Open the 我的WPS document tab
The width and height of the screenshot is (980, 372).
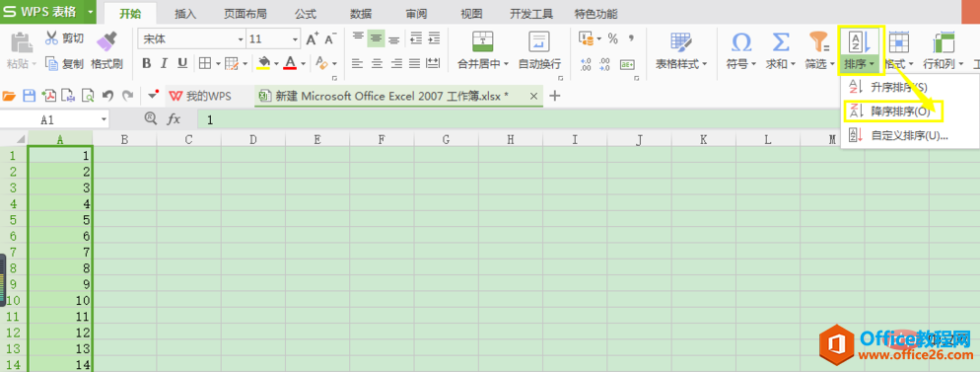pyautogui.click(x=200, y=96)
